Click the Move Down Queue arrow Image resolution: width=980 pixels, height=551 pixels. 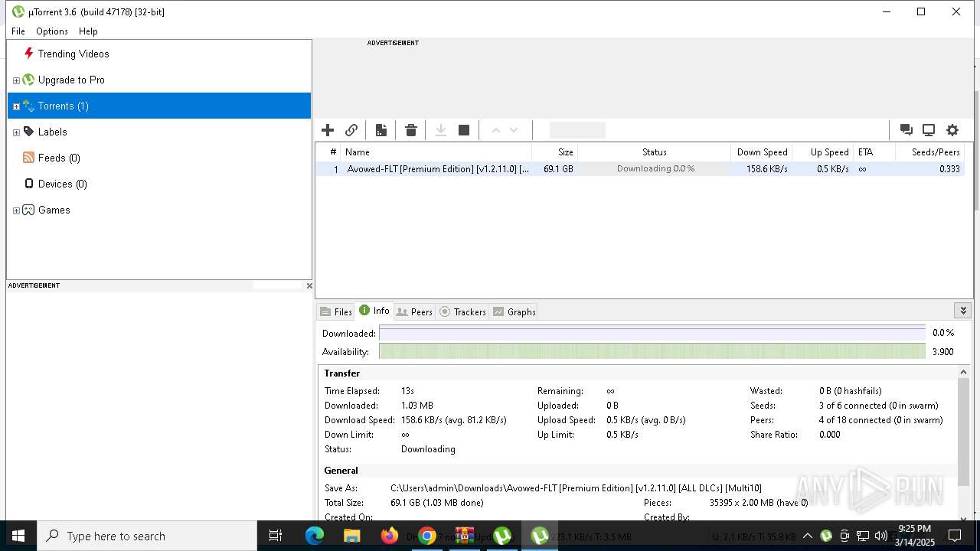pos(514,130)
